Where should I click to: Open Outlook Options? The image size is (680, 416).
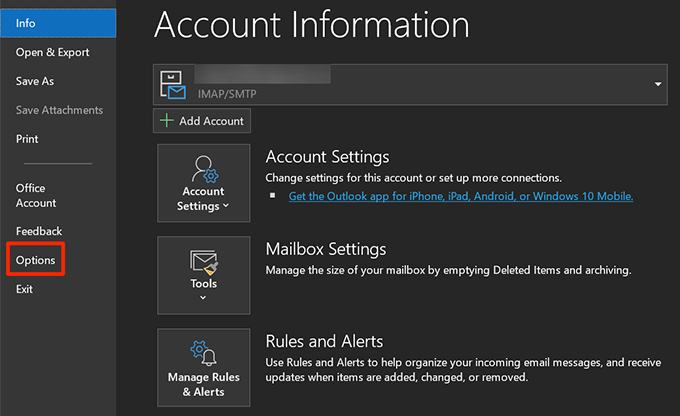click(35, 261)
